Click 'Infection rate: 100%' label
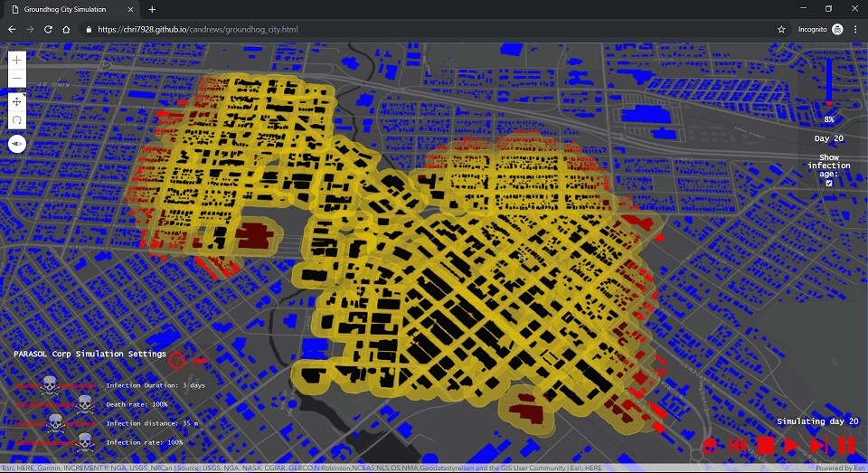 pyautogui.click(x=145, y=442)
